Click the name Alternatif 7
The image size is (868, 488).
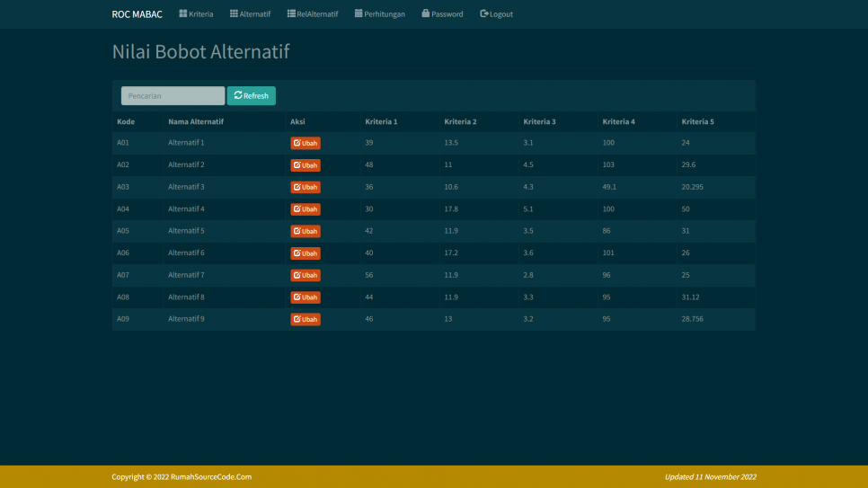[186, 275]
